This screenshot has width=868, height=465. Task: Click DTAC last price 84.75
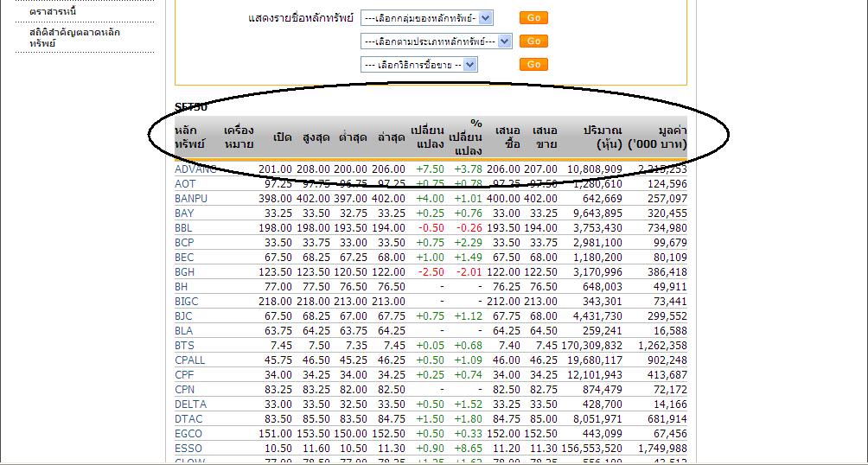coord(391,419)
